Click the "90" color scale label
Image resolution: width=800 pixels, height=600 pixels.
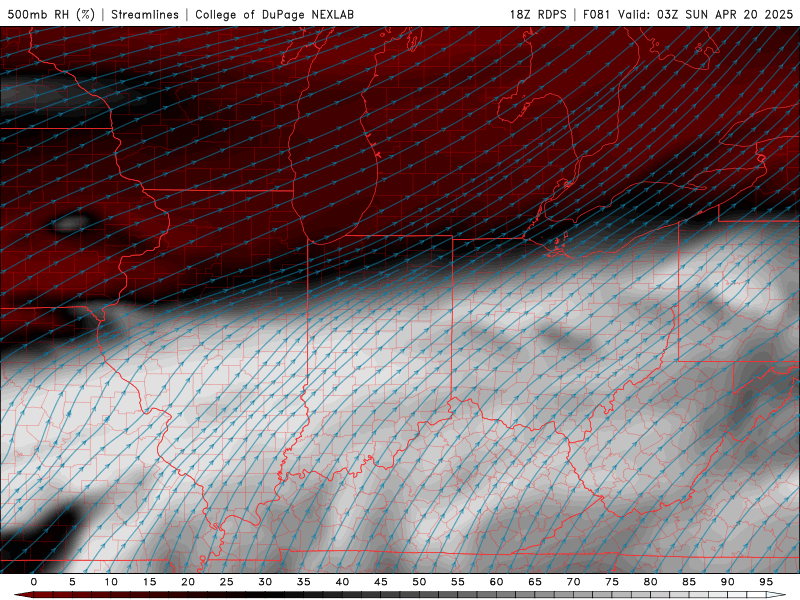pyautogui.click(x=728, y=582)
